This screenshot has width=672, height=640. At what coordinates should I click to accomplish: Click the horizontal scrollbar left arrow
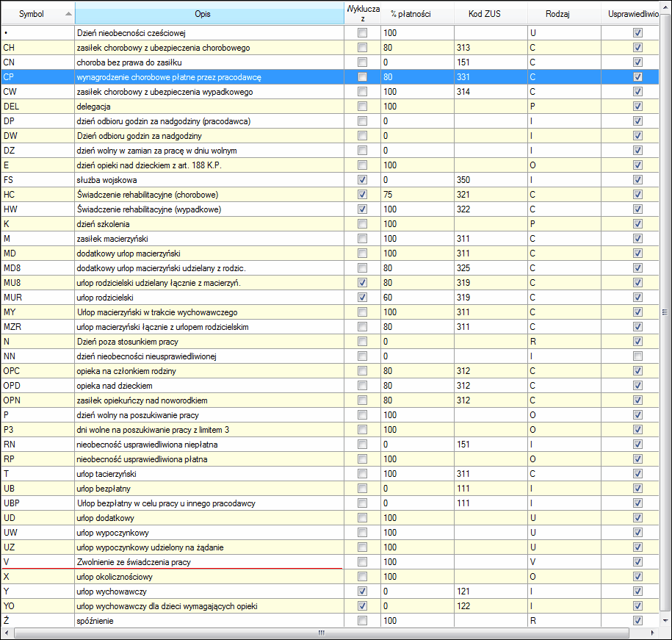tap(6, 633)
